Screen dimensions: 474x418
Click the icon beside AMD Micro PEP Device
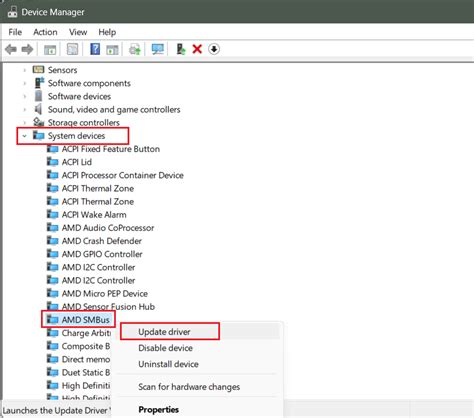52,293
